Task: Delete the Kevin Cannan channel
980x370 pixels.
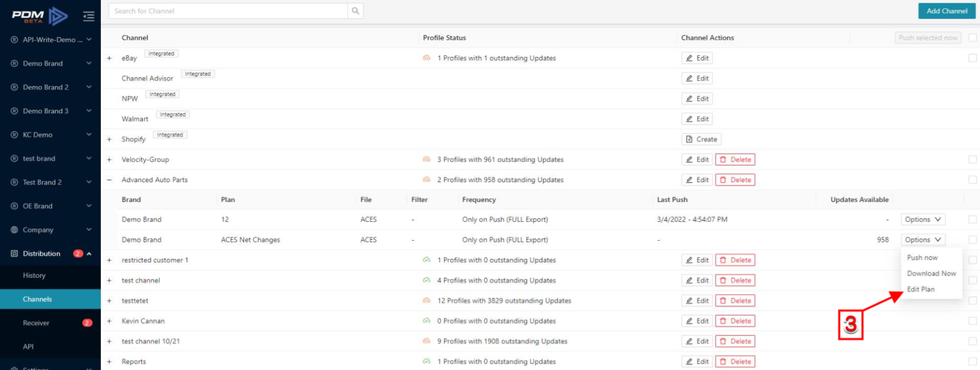Action: [x=735, y=321]
